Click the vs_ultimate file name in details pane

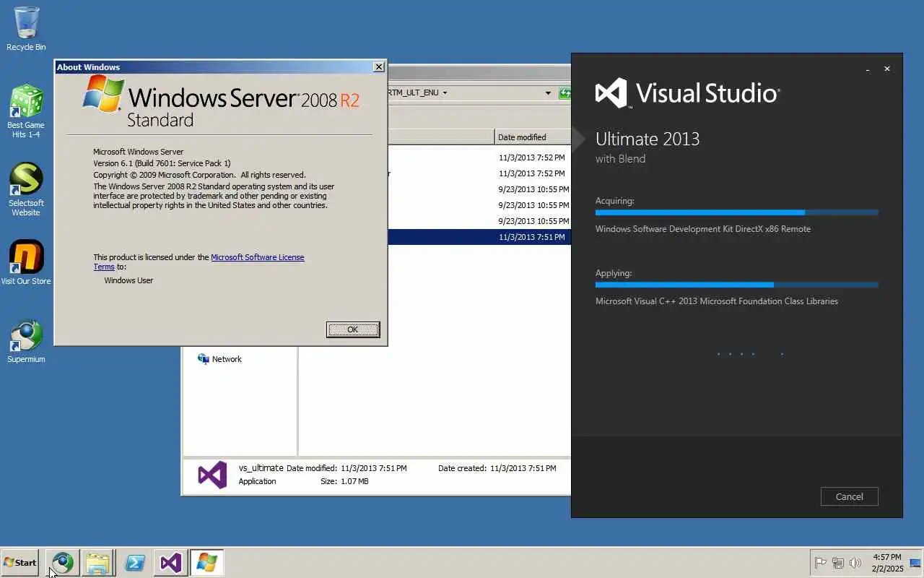click(261, 468)
